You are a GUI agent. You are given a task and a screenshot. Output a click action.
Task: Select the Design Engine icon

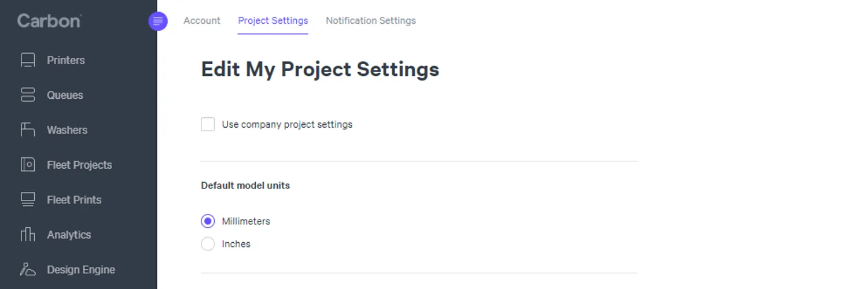point(28,269)
